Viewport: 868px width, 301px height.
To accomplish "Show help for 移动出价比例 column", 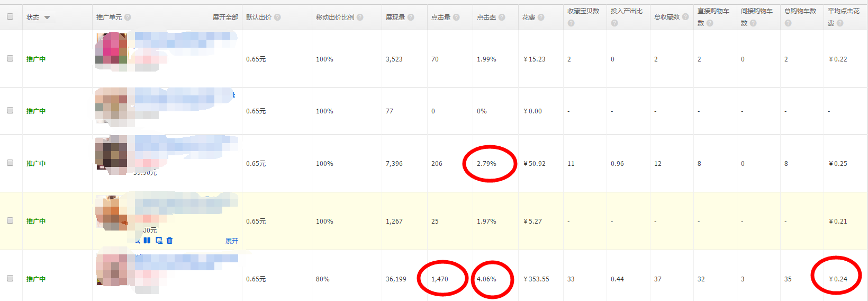I will (360, 17).
